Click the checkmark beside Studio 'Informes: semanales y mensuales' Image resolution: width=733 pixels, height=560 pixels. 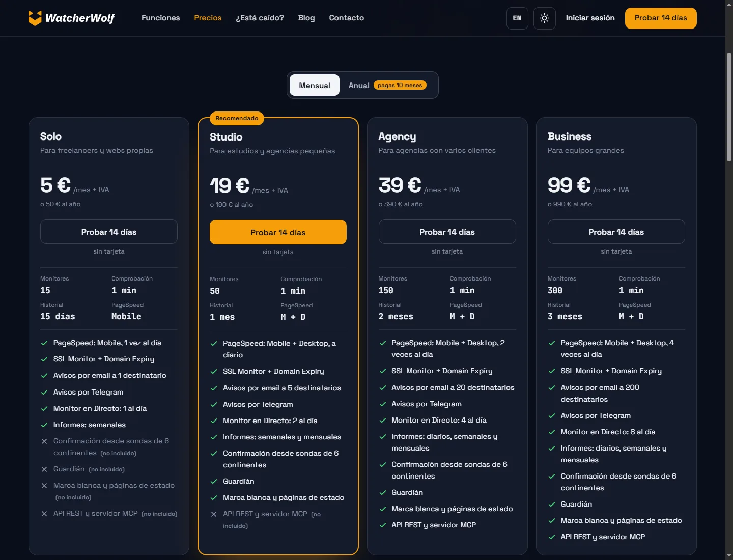(214, 437)
